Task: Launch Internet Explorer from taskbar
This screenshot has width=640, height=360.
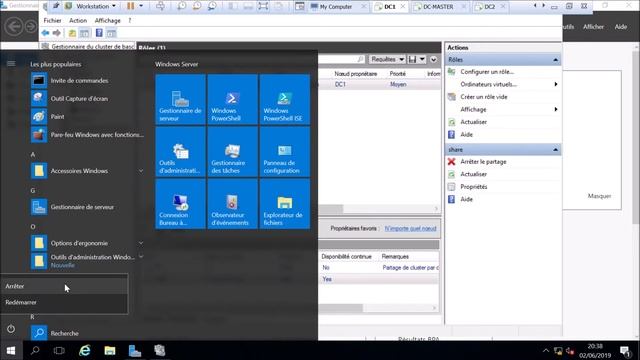Action: pyautogui.click(x=84, y=351)
